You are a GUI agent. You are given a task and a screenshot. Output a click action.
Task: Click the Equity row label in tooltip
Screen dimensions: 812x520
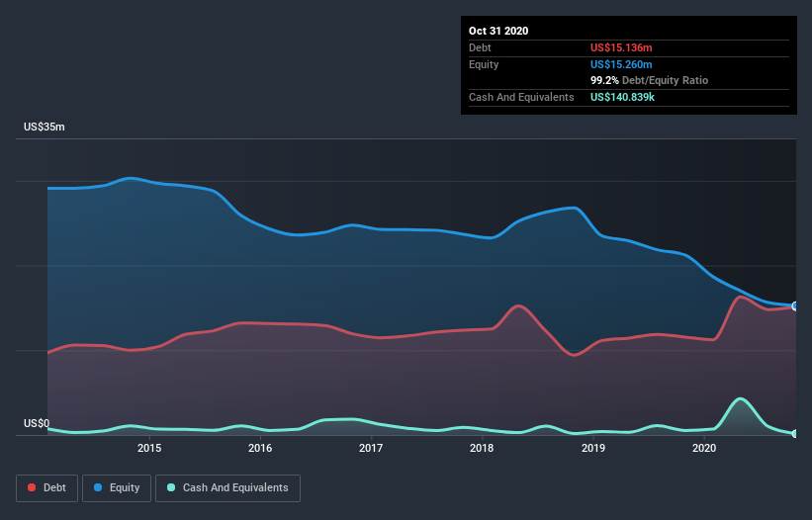[484, 64]
